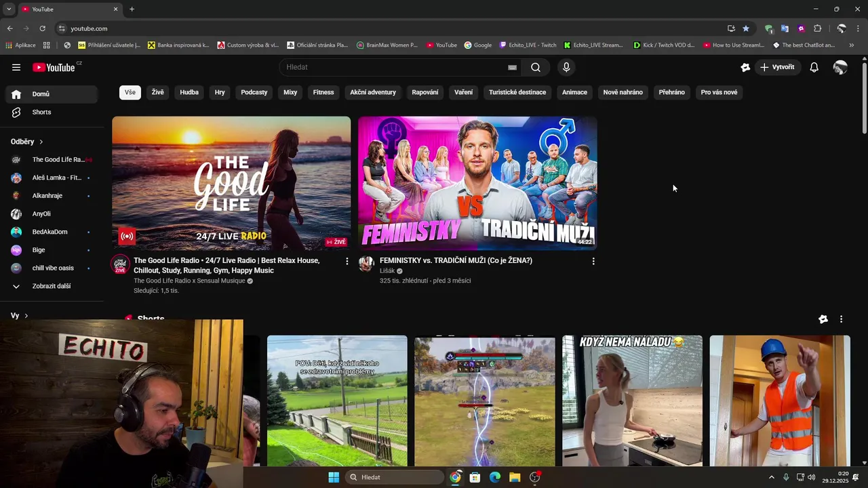The image size is (868, 488).
Task: Open the Lišák channel name link
Action: coord(387,270)
